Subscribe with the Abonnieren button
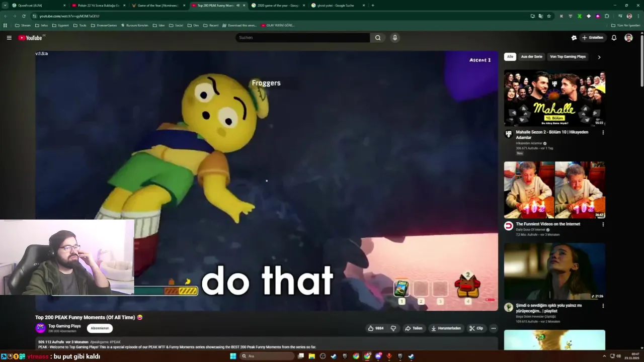Viewport: 644px width, 362px height. 100,328
